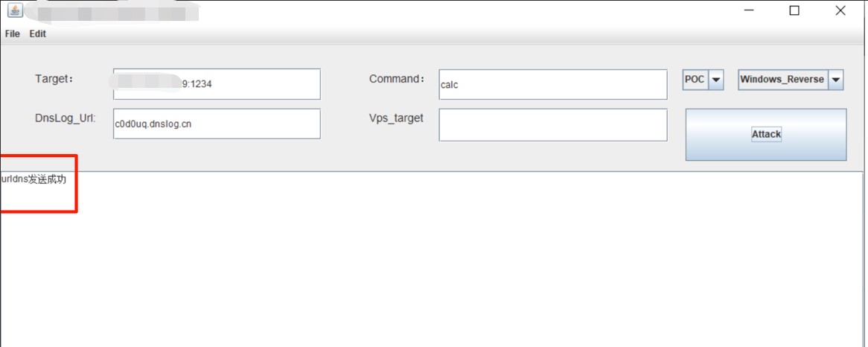Screen dimensions: 868x347
Task: Click the Attack button
Action: click(x=766, y=135)
